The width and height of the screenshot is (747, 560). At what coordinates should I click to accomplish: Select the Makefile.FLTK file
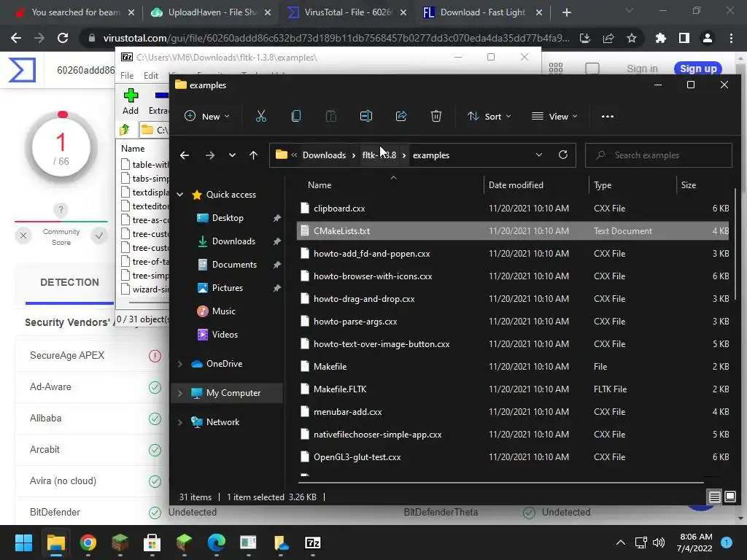point(513,389)
